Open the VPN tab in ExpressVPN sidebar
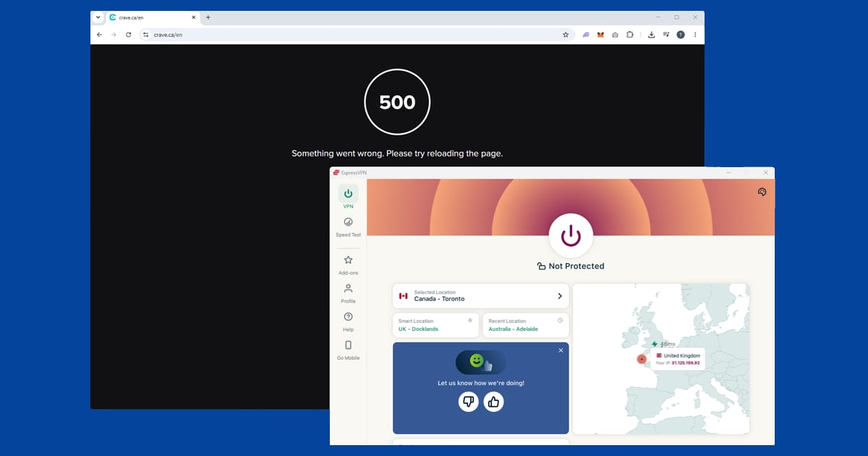The width and height of the screenshot is (868, 456). coord(348,197)
